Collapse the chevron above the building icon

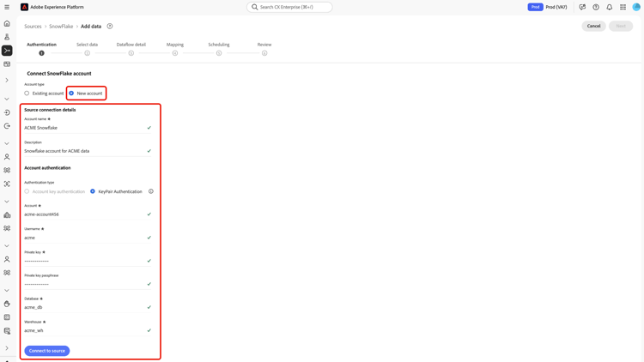click(7, 202)
